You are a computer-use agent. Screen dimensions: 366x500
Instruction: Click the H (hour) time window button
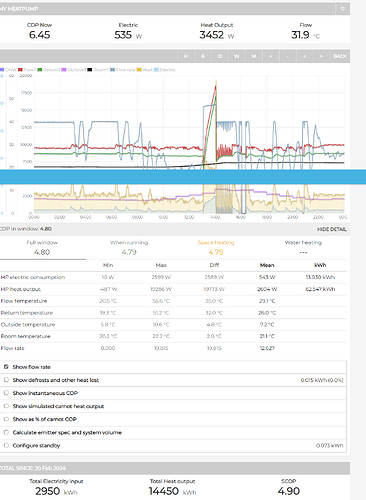[x=186, y=56]
